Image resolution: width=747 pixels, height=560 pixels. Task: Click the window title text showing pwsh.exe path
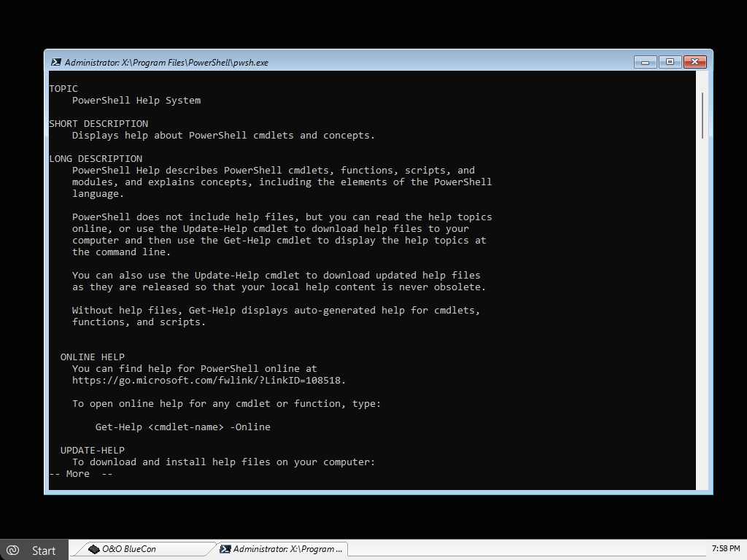coord(166,63)
